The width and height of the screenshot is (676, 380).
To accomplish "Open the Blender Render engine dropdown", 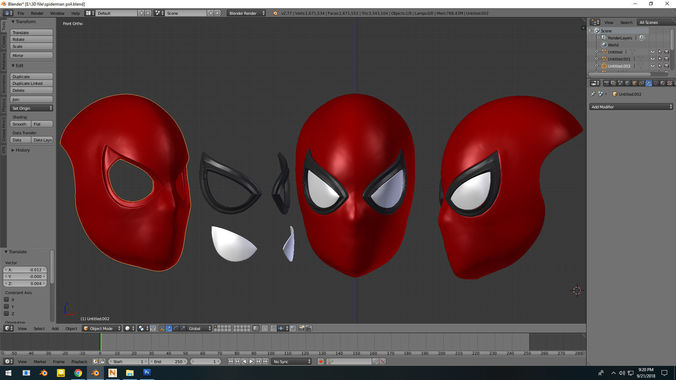I will point(246,13).
